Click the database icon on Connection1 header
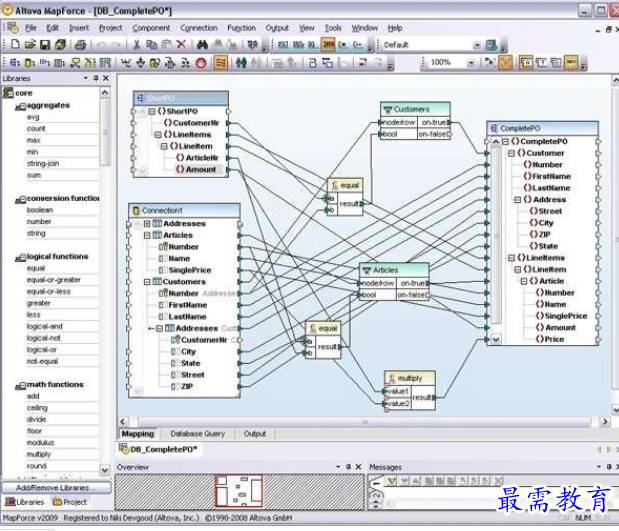The width and height of the screenshot is (619, 531). pyautogui.click(x=136, y=210)
